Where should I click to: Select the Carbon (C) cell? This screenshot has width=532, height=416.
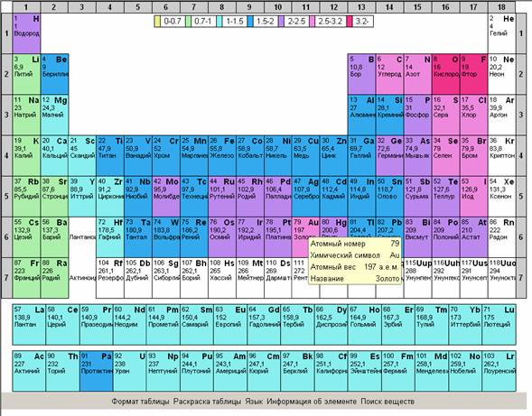tap(390, 74)
